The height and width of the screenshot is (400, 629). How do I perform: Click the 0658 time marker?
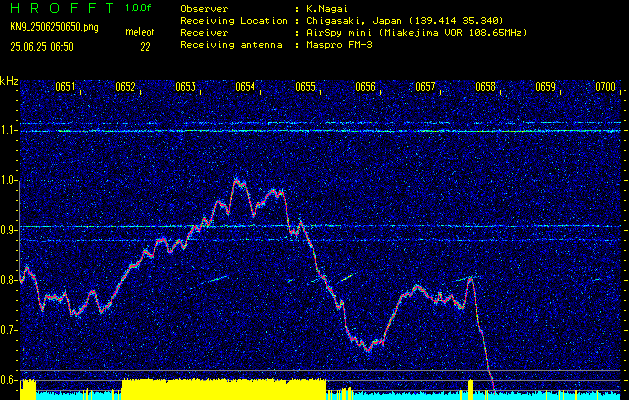(485, 87)
